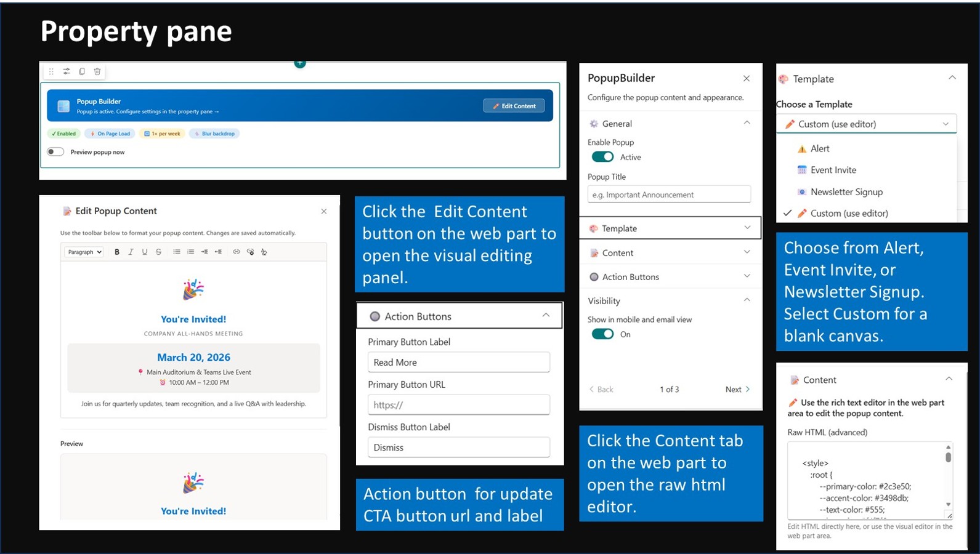Toggle bold formatting in popup editor
The height and width of the screenshot is (554, 980).
point(117,252)
